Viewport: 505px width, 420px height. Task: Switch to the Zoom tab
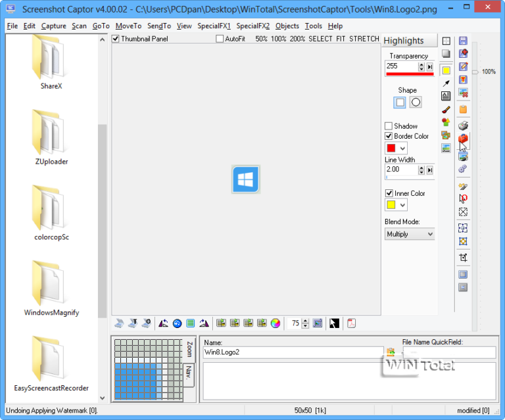point(189,349)
